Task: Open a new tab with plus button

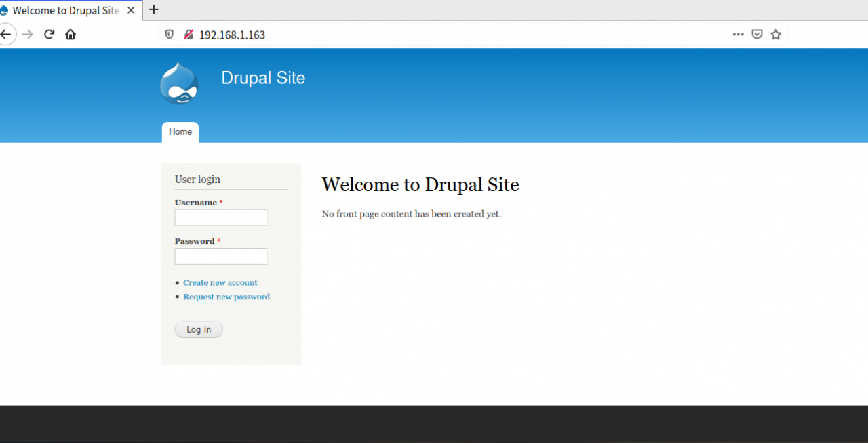Action: click(154, 9)
